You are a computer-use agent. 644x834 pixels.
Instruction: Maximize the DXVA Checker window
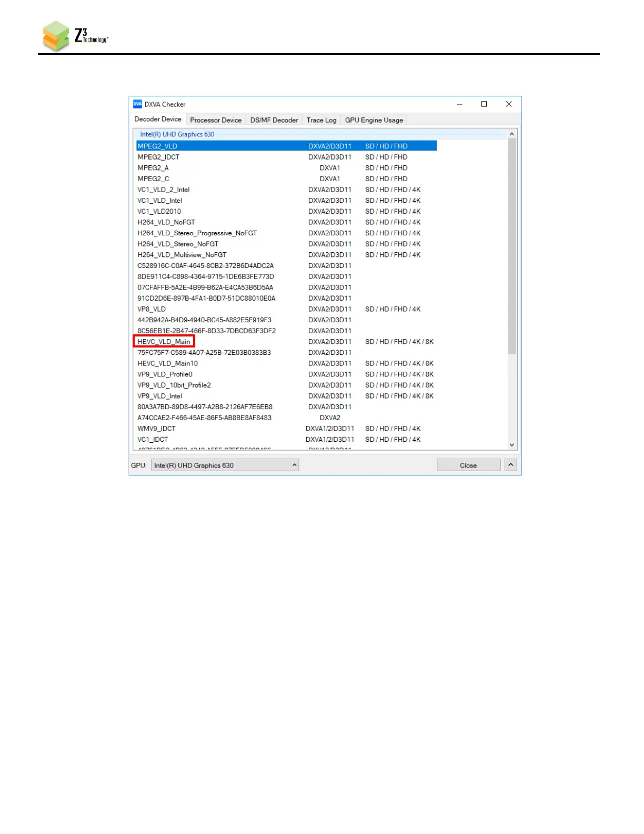(x=484, y=104)
